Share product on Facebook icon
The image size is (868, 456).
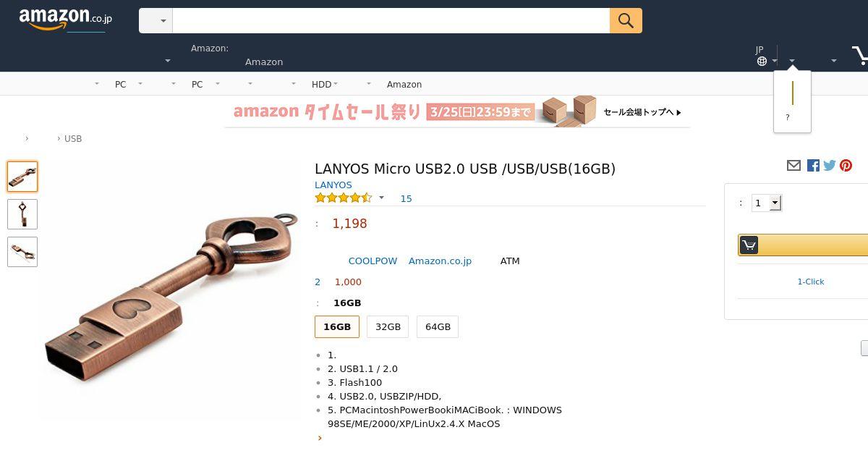coord(813,166)
